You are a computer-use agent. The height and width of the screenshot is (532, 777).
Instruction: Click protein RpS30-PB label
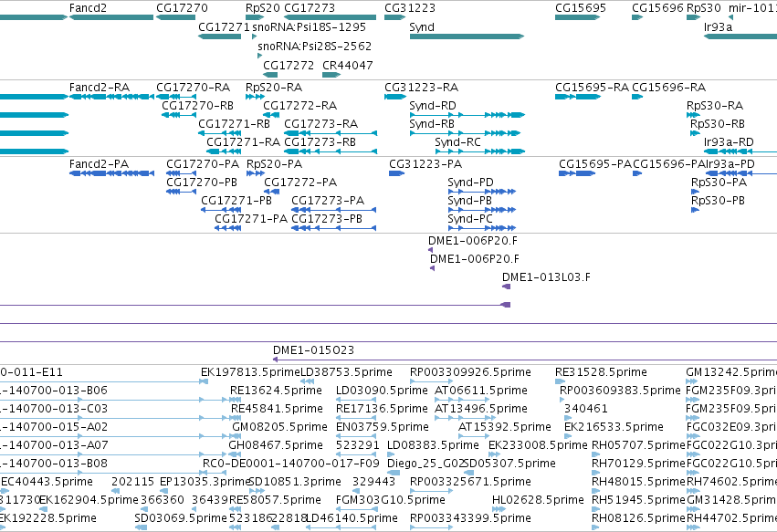tap(718, 201)
